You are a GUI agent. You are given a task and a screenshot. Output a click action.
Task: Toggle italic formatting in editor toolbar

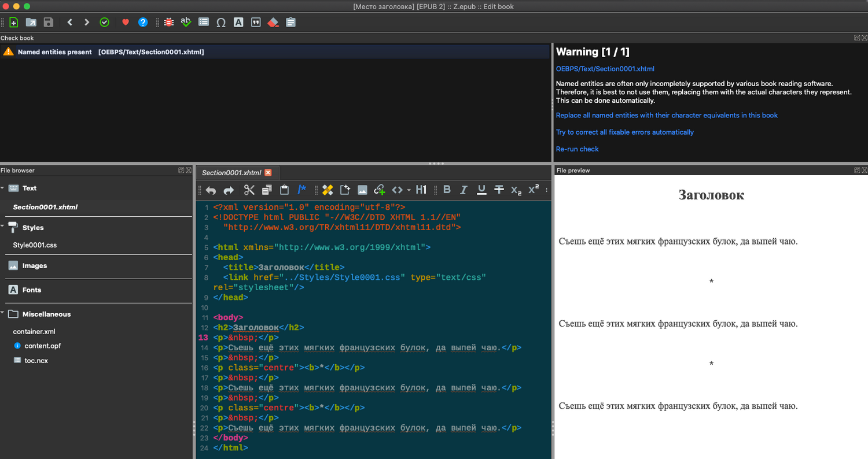click(464, 190)
